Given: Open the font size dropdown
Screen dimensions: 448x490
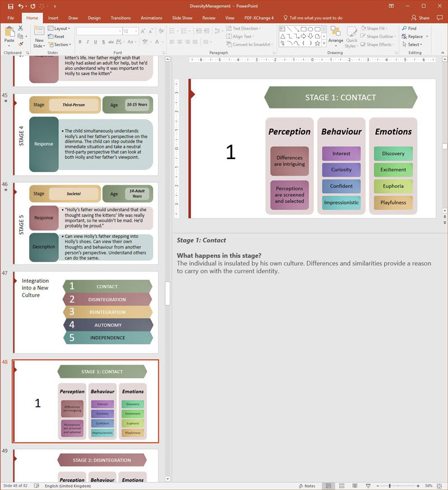Looking at the screenshot, I should click(x=136, y=31).
